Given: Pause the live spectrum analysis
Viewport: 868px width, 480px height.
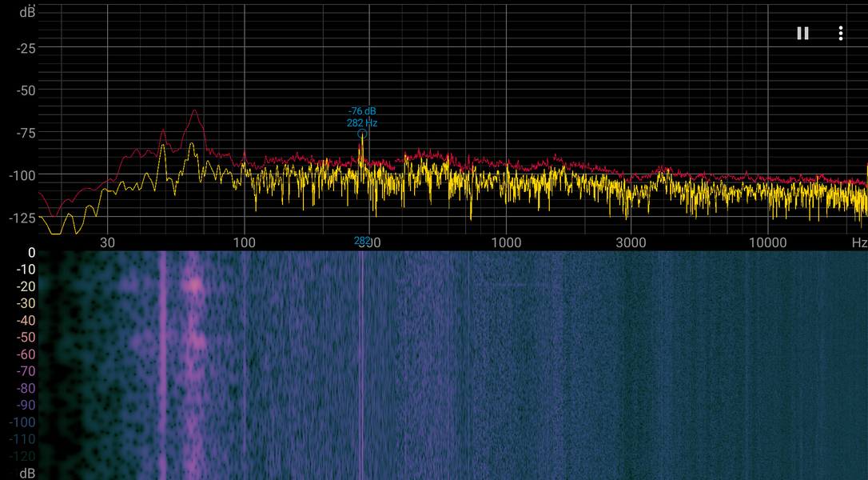Looking at the screenshot, I should (802, 34).
